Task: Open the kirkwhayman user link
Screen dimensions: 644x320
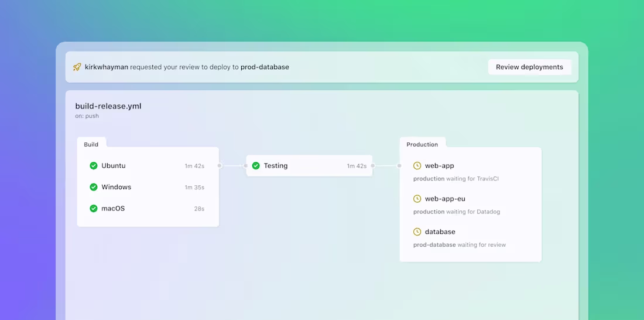Action: (107, 67)
